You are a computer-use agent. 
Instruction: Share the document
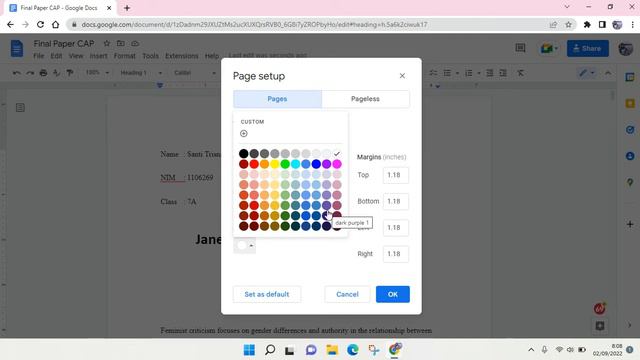click(588, 48)
